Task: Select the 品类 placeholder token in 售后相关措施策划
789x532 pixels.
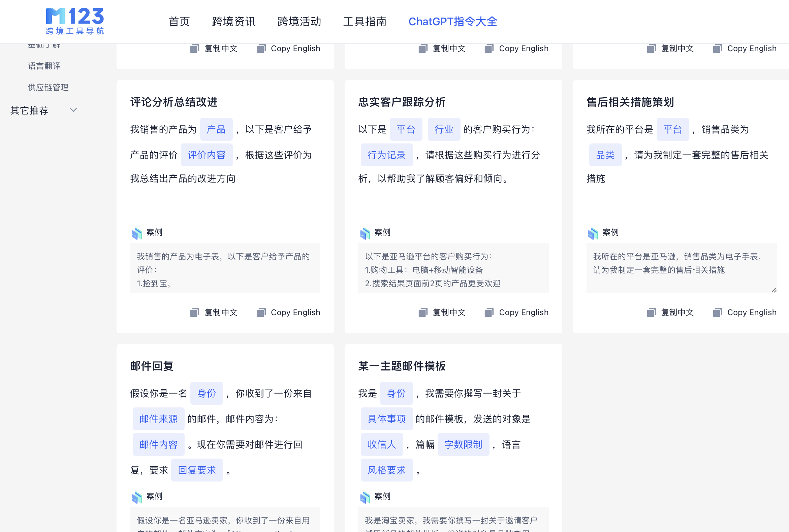Action: 605,155
